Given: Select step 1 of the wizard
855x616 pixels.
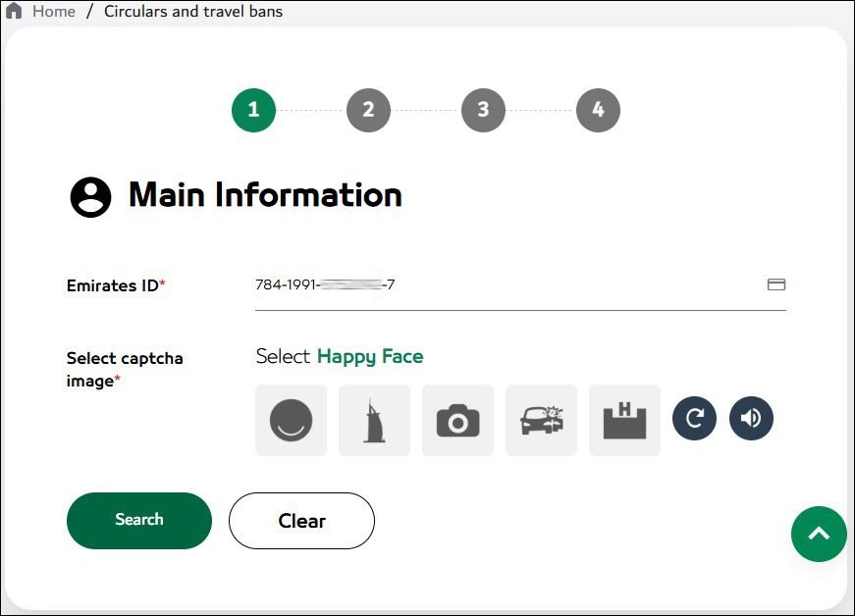Looking at the screenshot, I should tap(253, 110).
